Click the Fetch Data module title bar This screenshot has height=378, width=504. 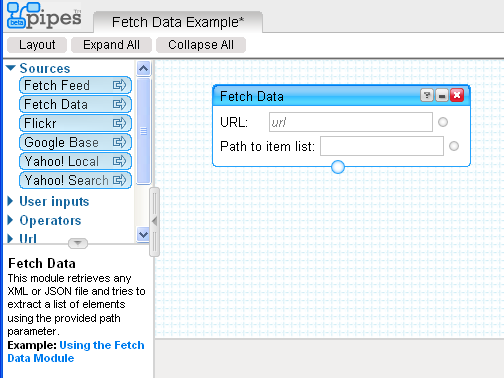341,96
